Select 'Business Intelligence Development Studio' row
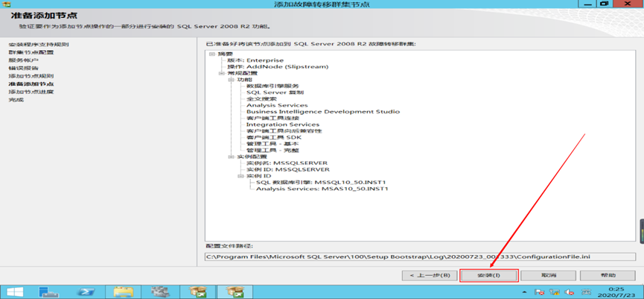 (323, 111)
